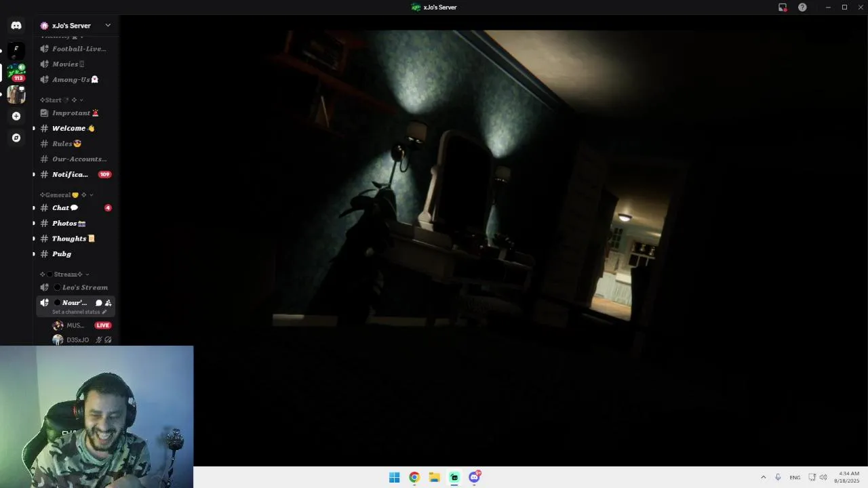This screenshot has width=868, height=488.
Task: Open Google Chrome from taskbar
Action: [x=414, y=477]
